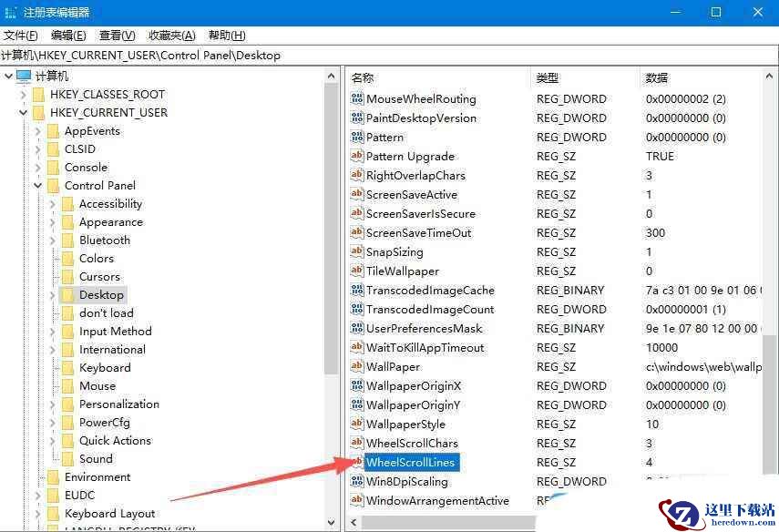Open the 文件(F) menu
Image resolution: width=779 pixels, height=532 pixels.
pyautogui.click(x=20, y=36)
